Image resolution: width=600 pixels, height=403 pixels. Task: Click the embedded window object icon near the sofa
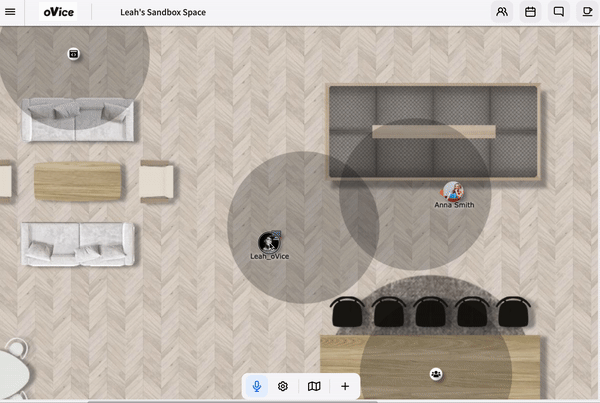pos(73,54)
